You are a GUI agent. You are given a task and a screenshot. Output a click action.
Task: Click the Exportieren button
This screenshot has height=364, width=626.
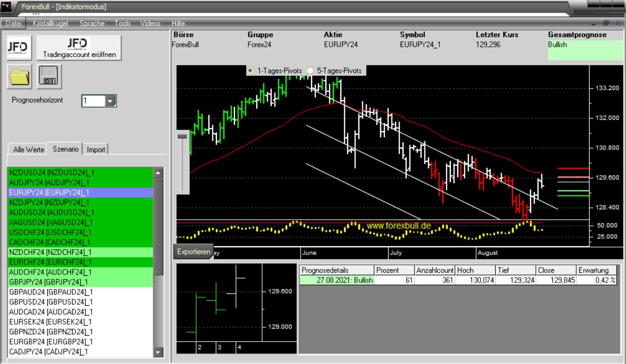click(x=194, y=252)
